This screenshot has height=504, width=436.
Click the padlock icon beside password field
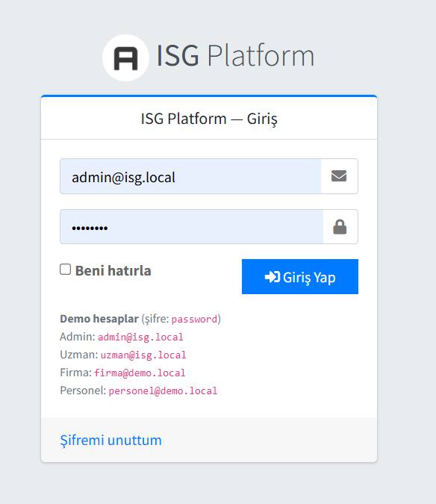coord(340,227)
